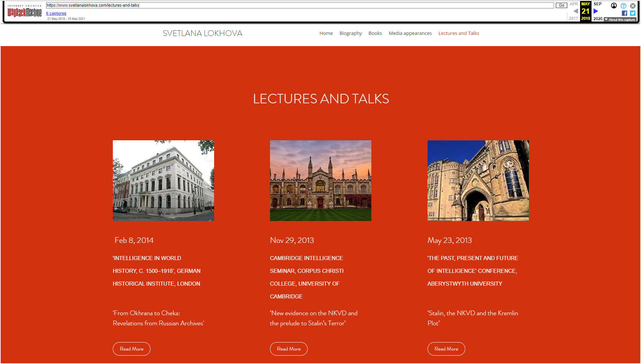
Task: Select the Books menu item
Action: pyautogui.click(x=375, y=33)
